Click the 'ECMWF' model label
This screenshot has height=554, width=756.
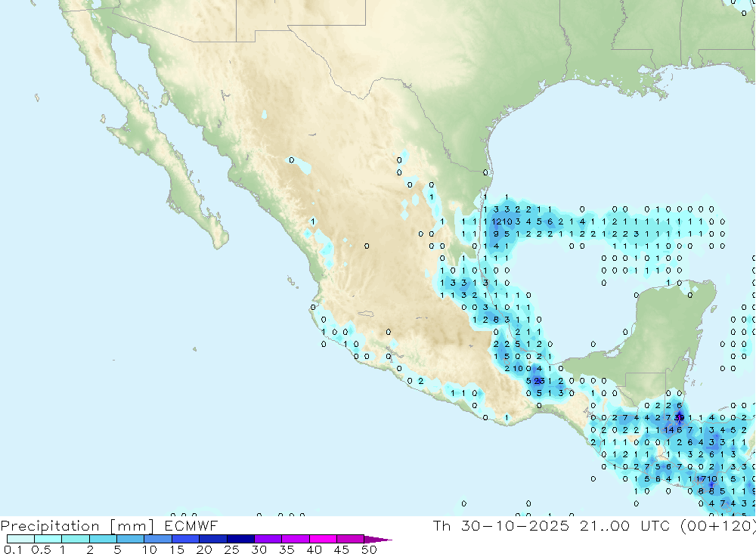point(191,525)
